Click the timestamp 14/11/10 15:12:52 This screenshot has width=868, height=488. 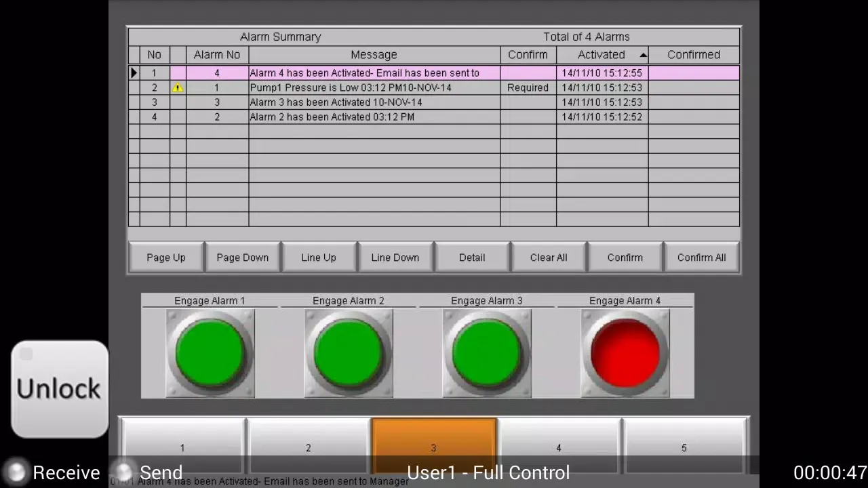tap(601, 117)
